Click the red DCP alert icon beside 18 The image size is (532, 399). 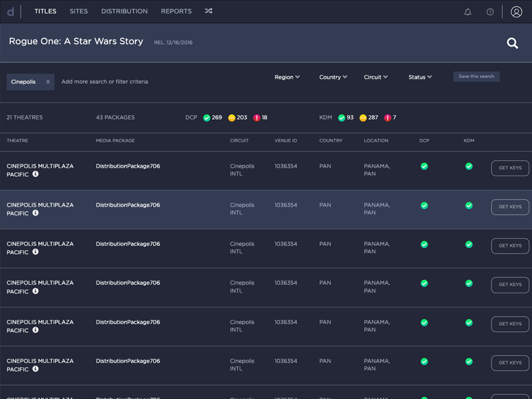click(257, 118)
